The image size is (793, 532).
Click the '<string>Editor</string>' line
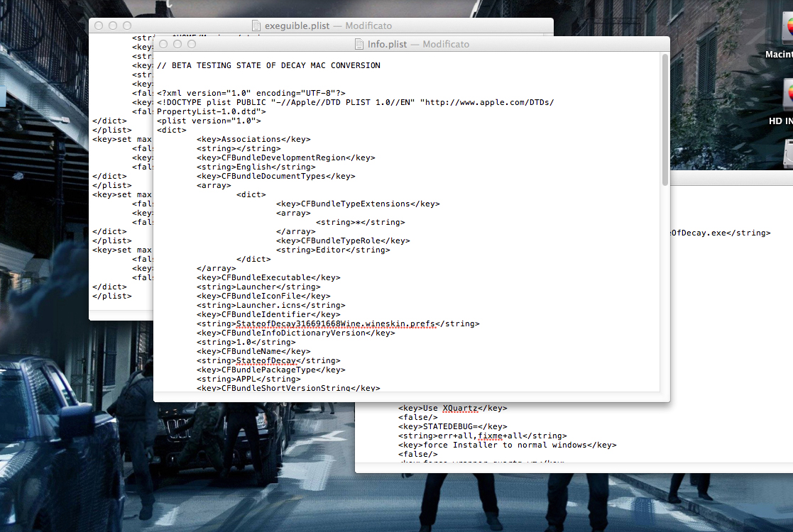(x=333, y=250)
